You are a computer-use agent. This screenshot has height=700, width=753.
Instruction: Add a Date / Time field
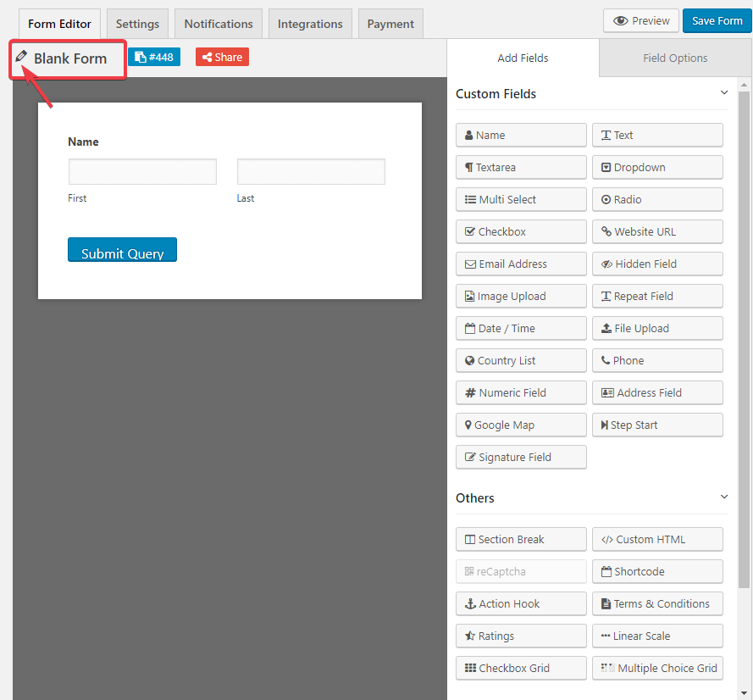click(521, 328)
